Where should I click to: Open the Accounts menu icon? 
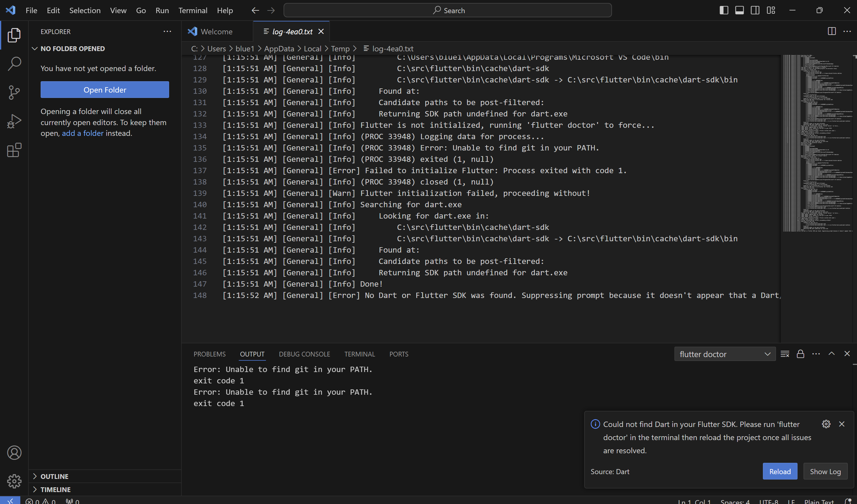click(x=14, y=452)
